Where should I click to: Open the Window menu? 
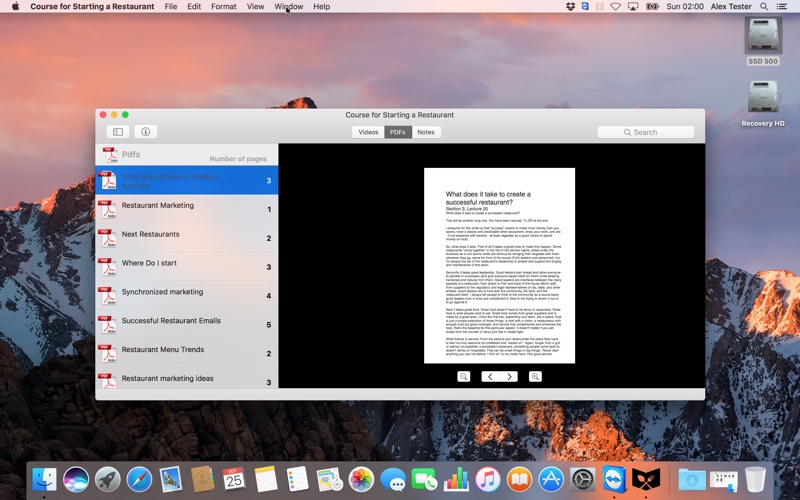[289, 6]
